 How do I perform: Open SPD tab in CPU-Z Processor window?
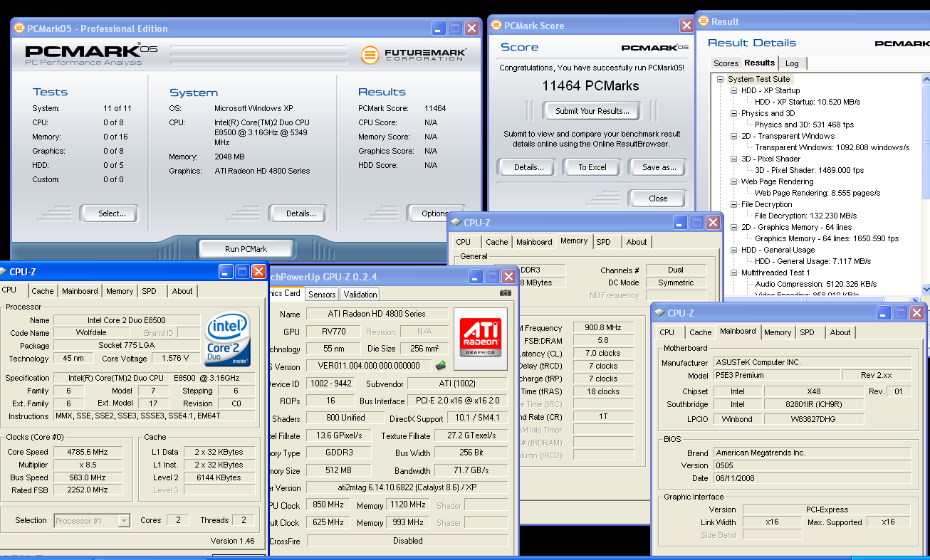149,291
